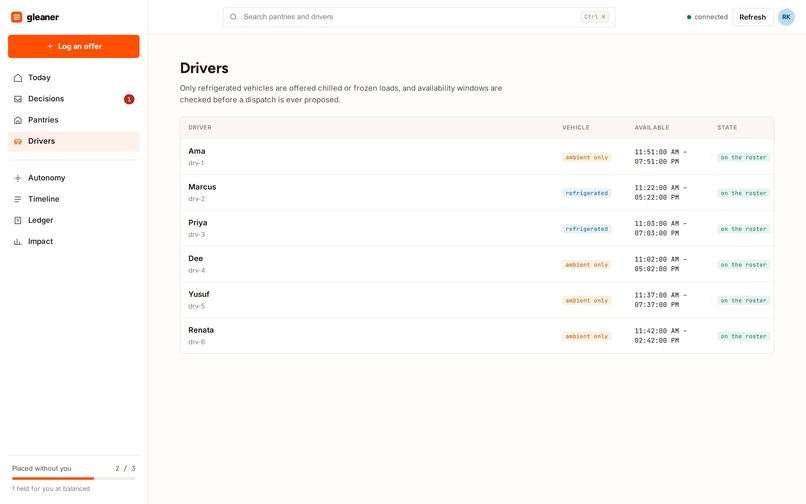Click the drv-1 driver ID
Image resolution: width=806 pixels, height=504 pixels.
196,163
